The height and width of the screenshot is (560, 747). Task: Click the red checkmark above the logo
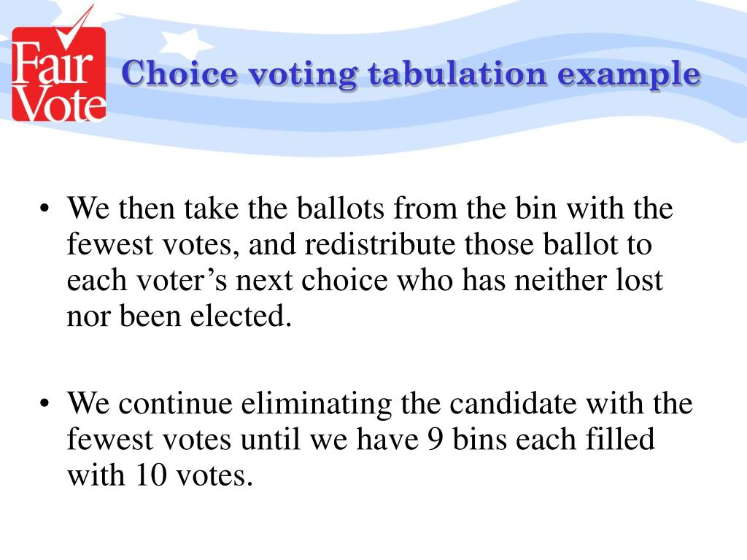[x=75, y=26]
